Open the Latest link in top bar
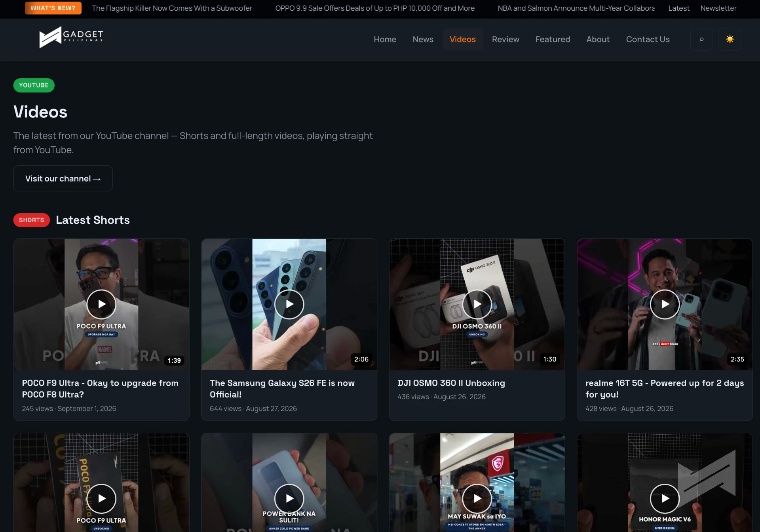The height and width of the screenshot is (532, 760). [x=679, y=8]
